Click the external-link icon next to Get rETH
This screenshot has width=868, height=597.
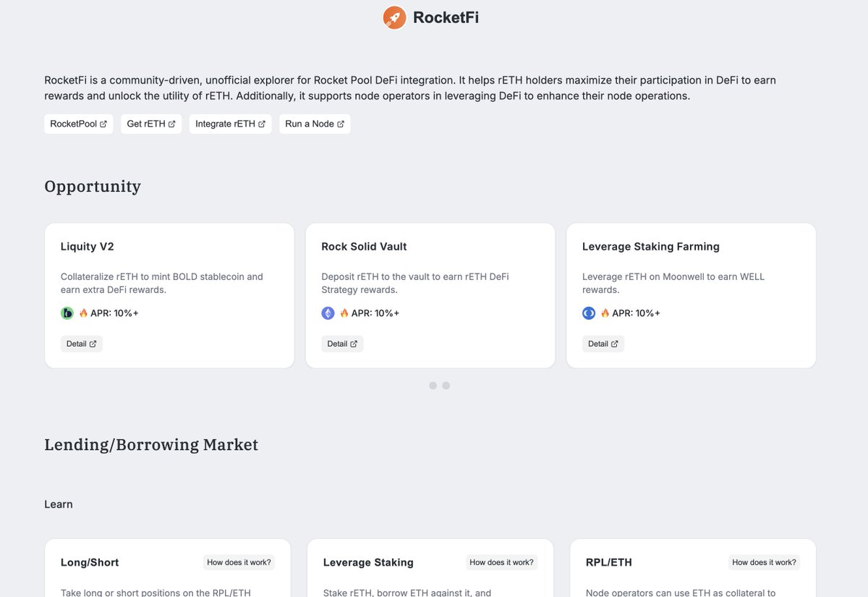pos(173,123)
